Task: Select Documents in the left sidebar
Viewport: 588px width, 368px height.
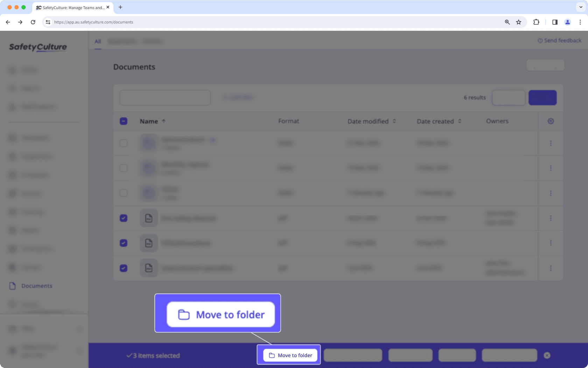Action: coord(37,286)
